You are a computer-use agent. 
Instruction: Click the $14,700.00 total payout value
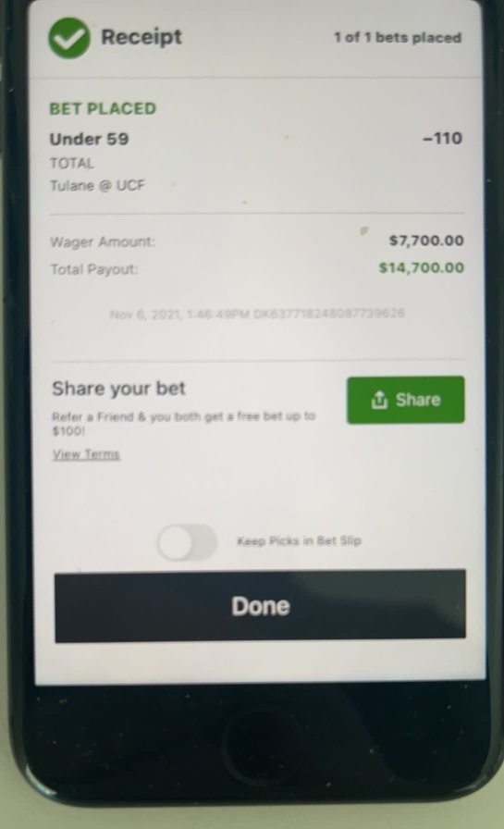pyautogui.click(x=421, y=267)
